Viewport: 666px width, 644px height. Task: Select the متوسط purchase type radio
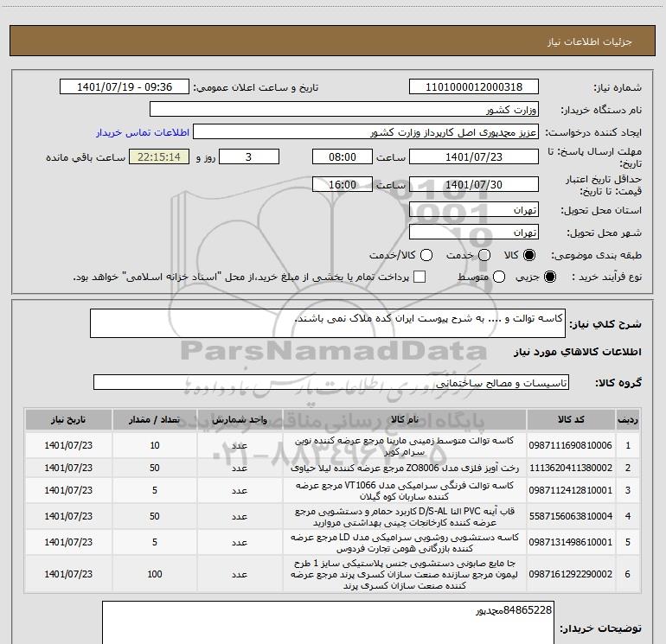(x=499, y=277)
